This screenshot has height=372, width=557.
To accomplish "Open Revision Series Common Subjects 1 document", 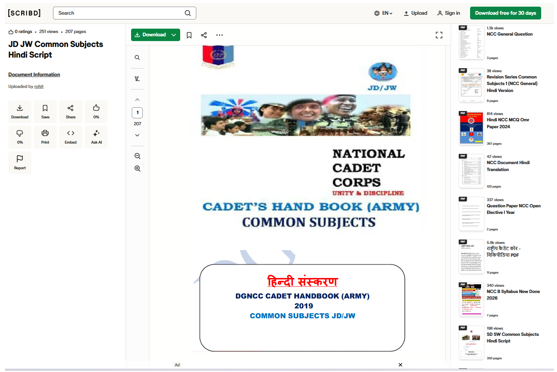I will pos(512,83).
